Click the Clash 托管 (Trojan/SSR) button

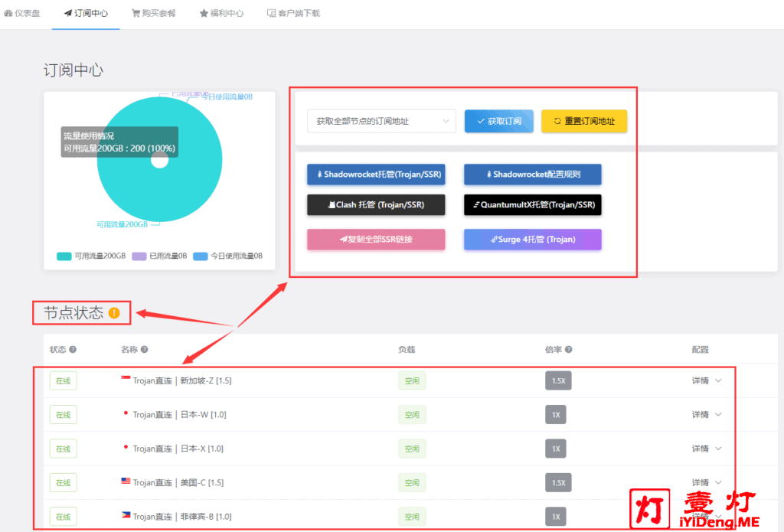(376, 205)
